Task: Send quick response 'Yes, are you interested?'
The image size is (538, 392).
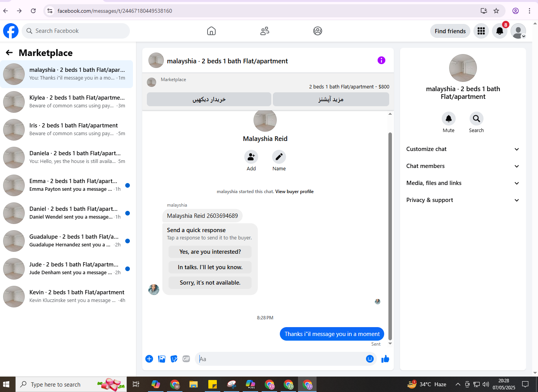Action: [210, 252]
